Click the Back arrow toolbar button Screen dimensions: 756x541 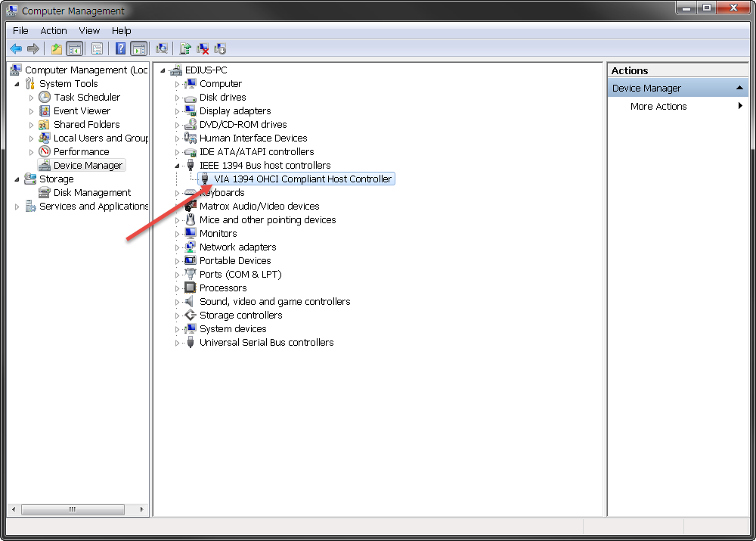point(16,49)
